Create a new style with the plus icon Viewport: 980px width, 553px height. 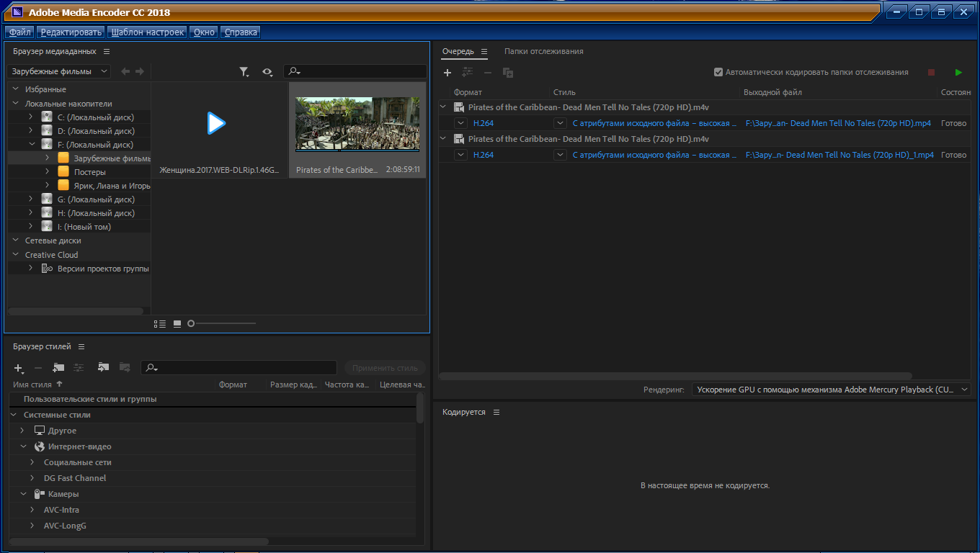tap(19, 367)
